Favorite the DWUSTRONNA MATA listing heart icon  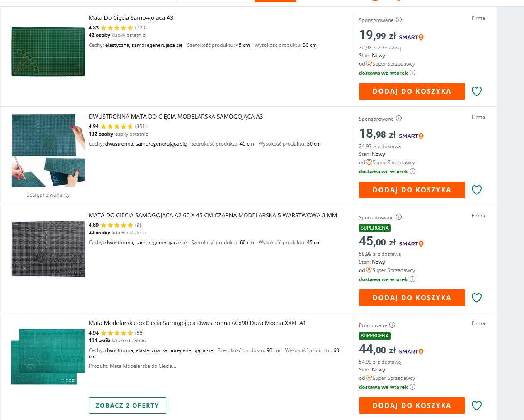(x=477, y=190)
